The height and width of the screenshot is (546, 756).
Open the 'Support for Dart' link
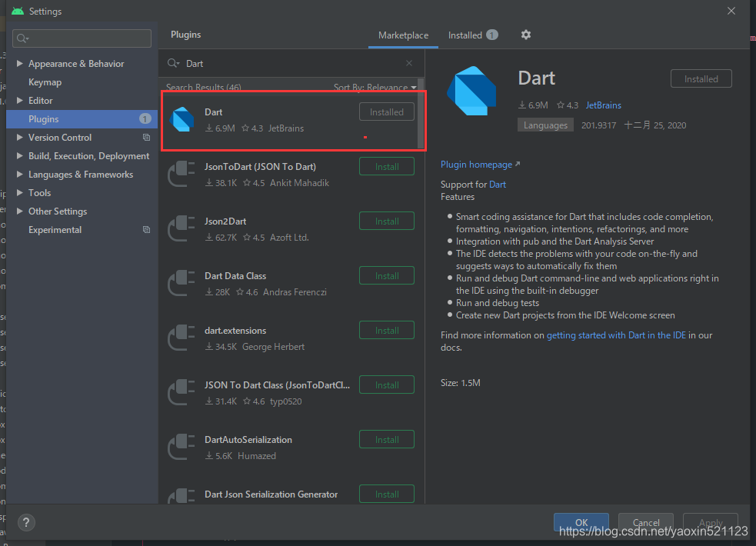coord(498,185)
